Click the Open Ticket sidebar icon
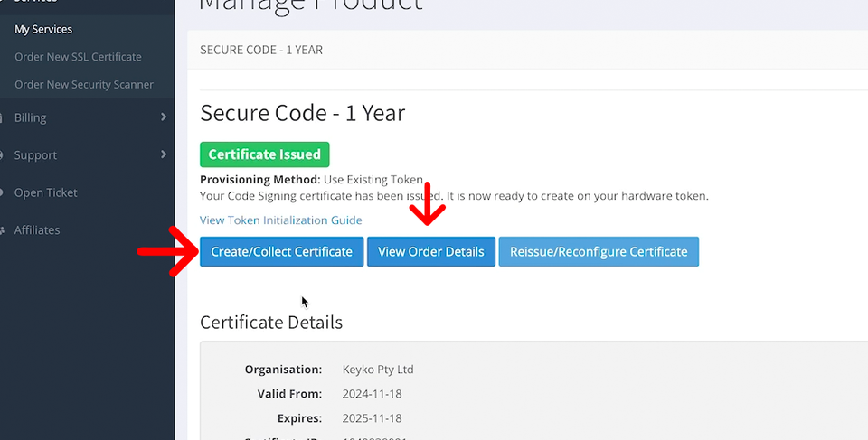Viewport: 868px width, 440px height. 4,192
